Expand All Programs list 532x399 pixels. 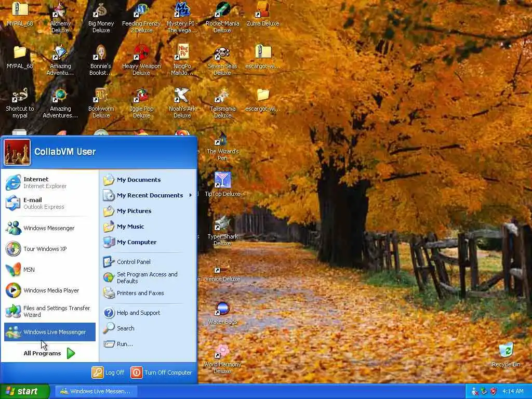click(x=49, y=353)
